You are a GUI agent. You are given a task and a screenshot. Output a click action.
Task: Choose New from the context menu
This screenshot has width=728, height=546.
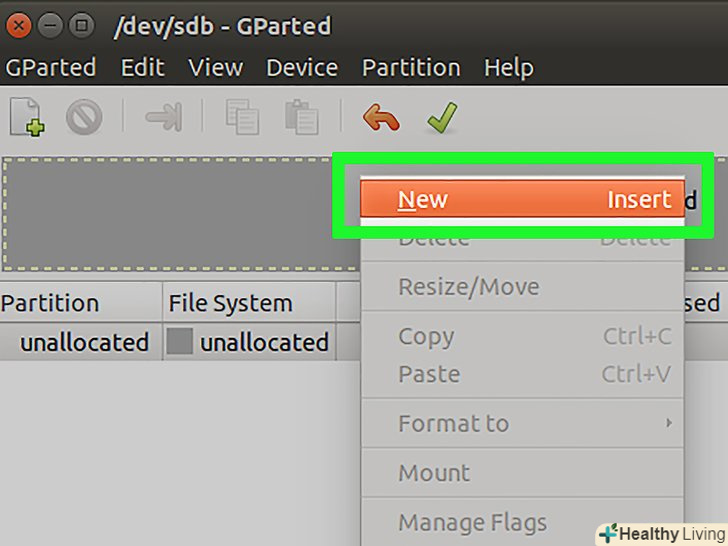coord(521,199)
